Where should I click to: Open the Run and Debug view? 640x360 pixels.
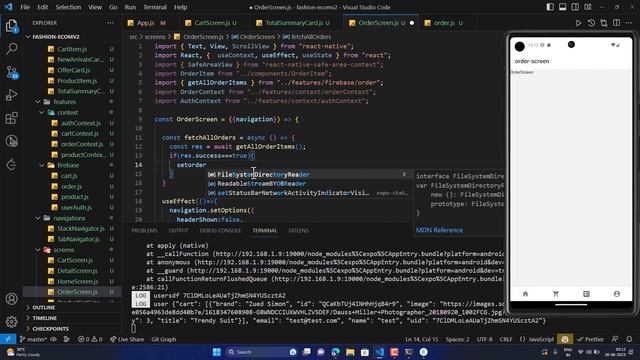tap(11, 95)
